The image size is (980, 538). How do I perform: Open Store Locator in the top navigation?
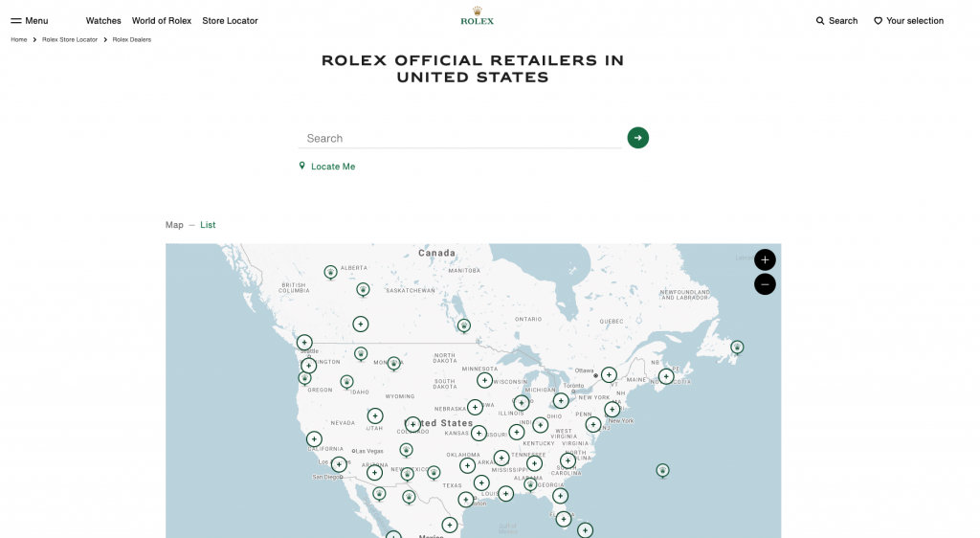pyautogui.click(x=230, y=21)
